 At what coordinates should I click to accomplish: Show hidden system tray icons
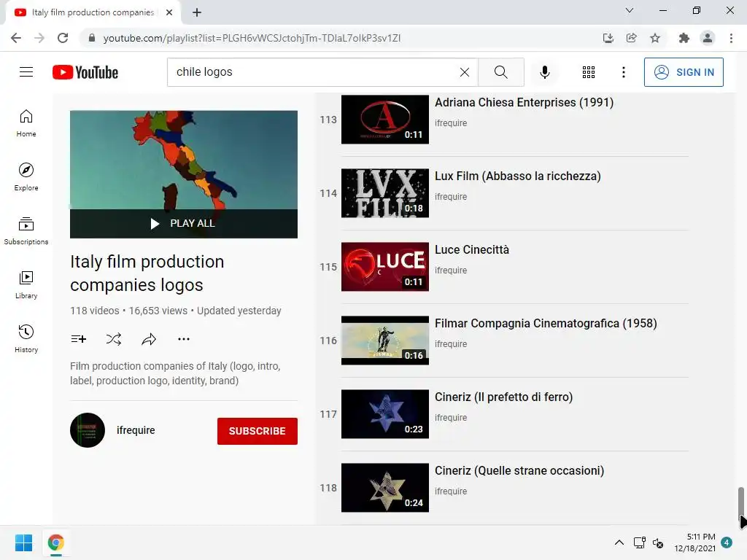(x=619, y=542)
